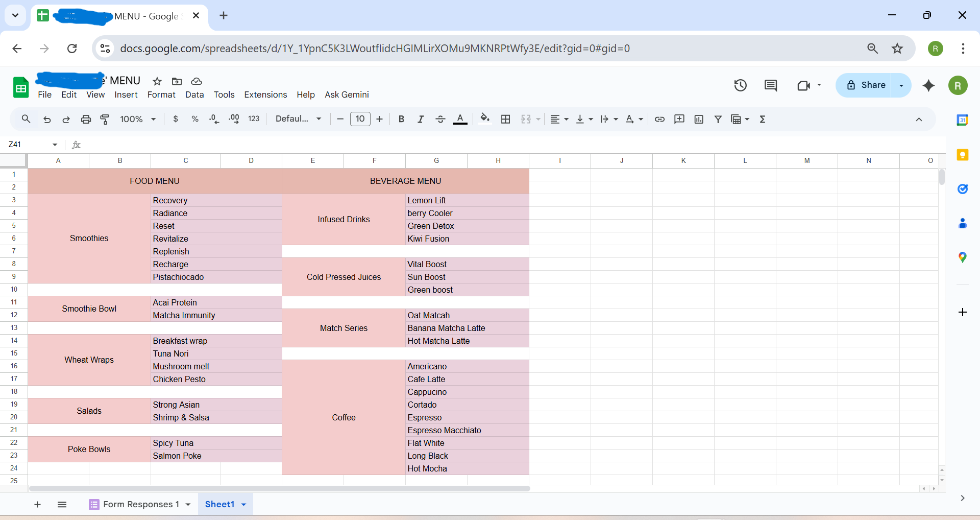Toggle bold formatting
Viewport: 980px width, 520px height.
pyautogui.click(x=401, y=119)
